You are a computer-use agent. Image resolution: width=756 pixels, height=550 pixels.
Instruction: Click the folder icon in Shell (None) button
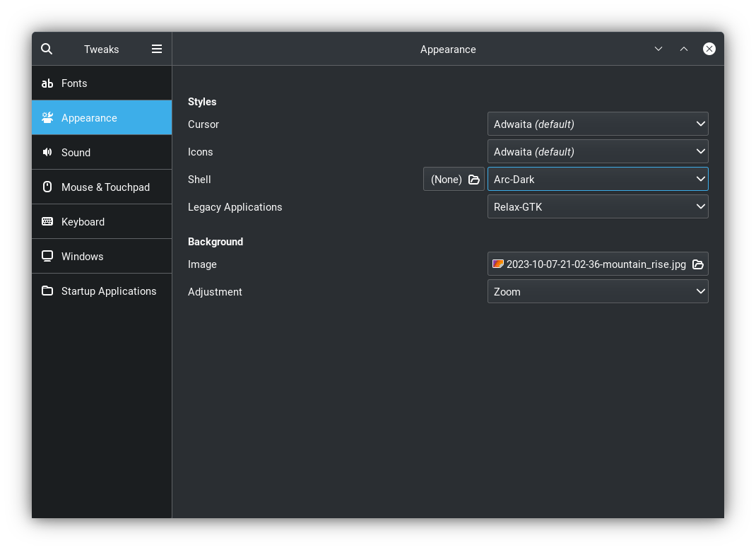coord(474,180)
